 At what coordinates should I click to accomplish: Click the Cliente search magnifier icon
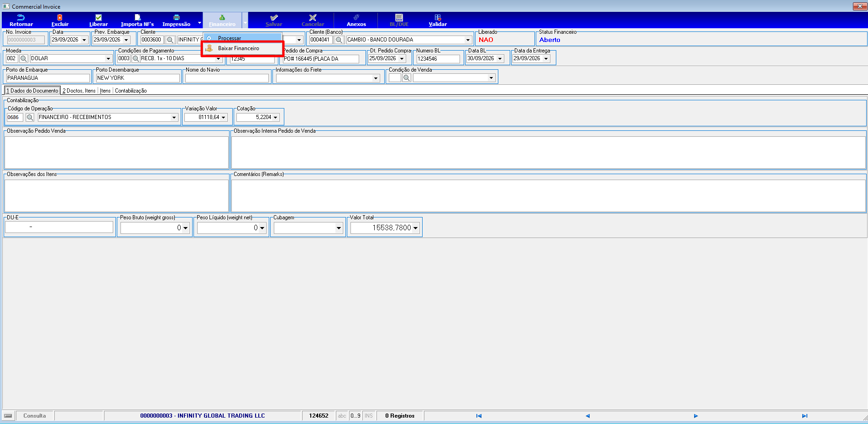(x=170, y=40)
